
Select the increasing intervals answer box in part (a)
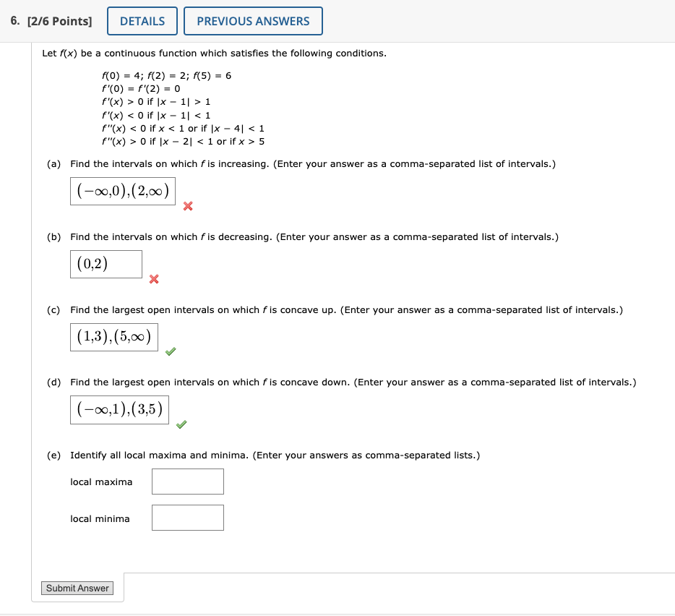click(x=122, y=190)
